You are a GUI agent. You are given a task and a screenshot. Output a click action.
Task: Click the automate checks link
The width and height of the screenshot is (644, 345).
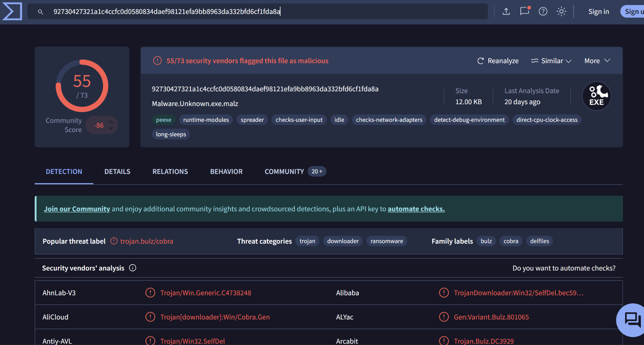point(416,209)
